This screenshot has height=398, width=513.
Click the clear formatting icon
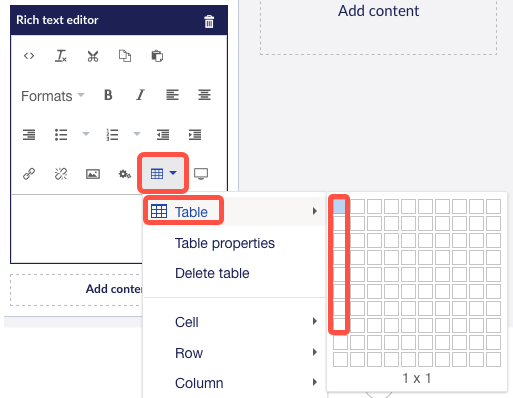click(61, 56)
